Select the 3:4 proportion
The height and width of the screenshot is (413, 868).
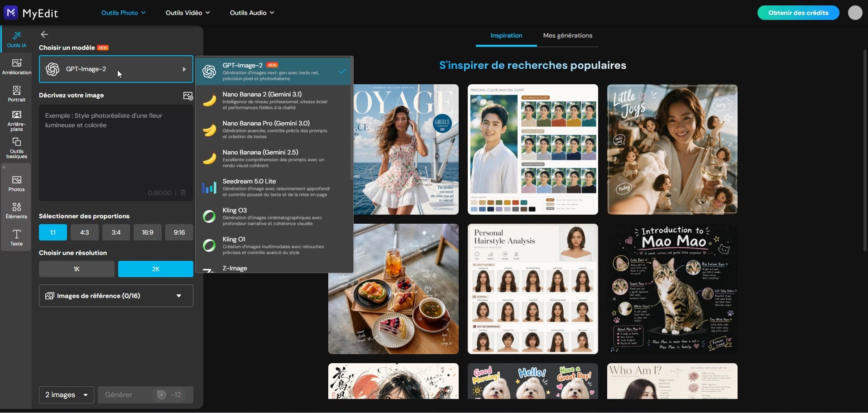116,232
